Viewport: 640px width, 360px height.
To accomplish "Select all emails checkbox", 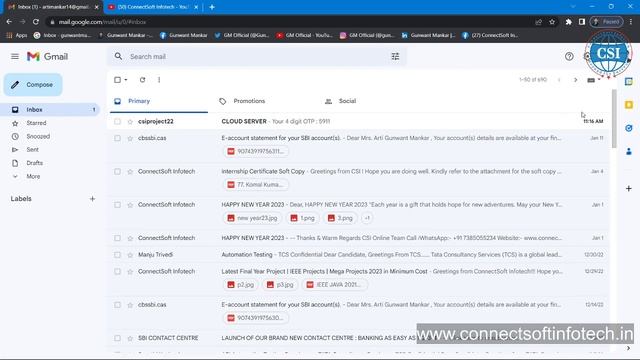I will click(118, 80).
